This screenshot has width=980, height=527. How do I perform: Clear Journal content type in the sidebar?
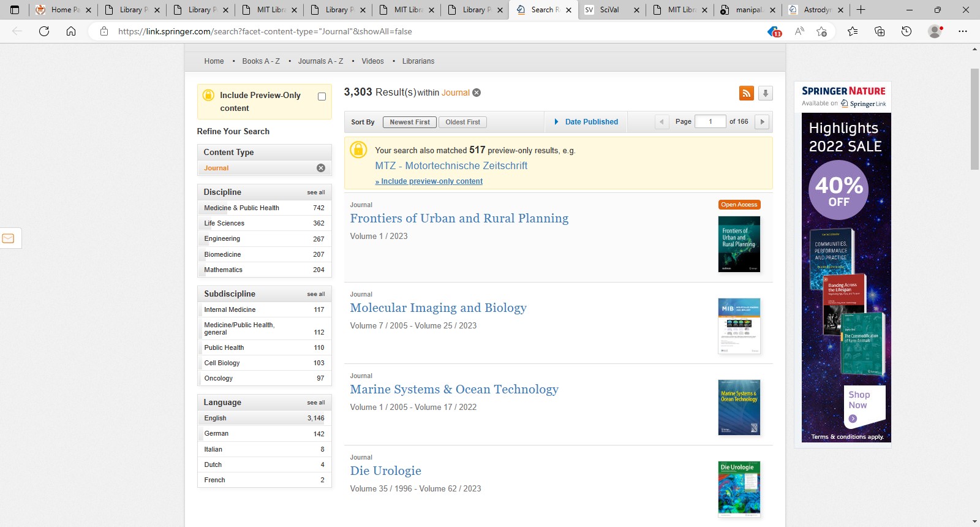point(320,168)
